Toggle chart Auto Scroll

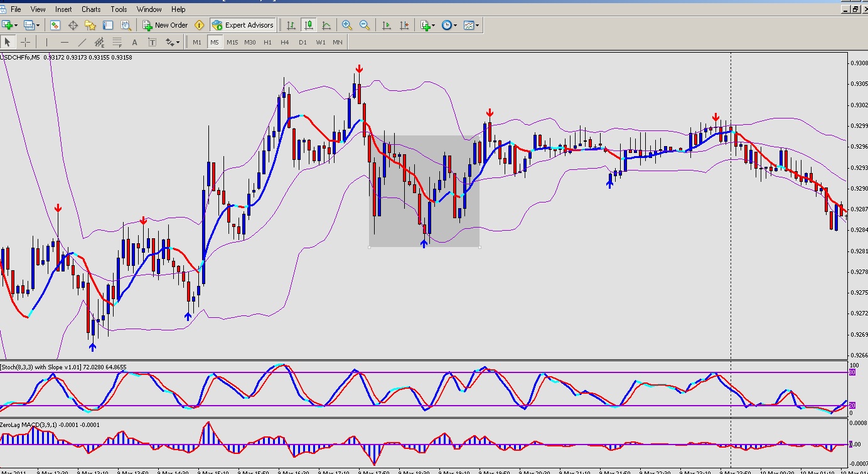[387, 25]
